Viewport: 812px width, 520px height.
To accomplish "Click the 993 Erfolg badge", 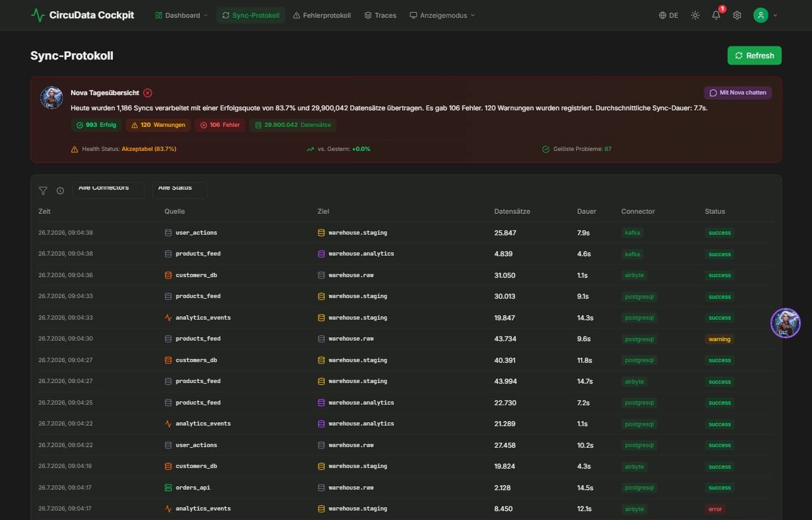I will (x=96, y=125).
